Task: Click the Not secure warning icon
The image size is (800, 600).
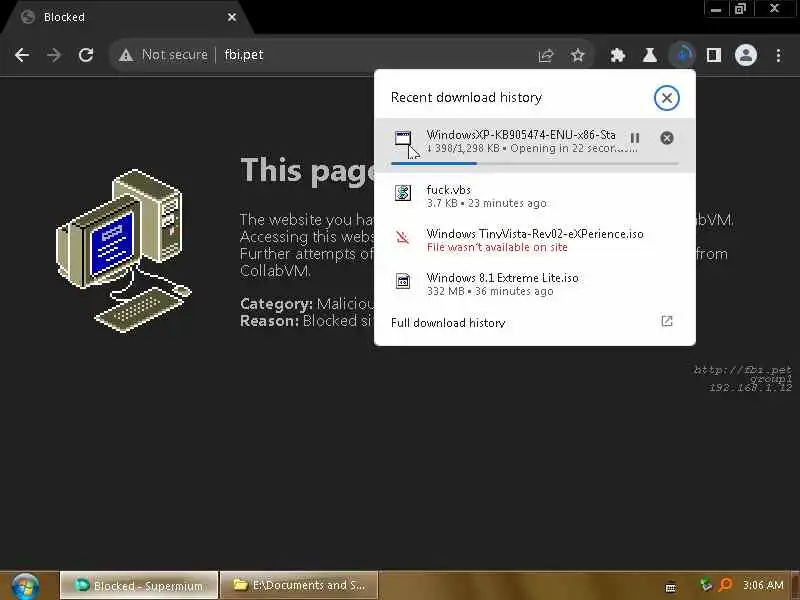Action: click(x=126, y=55)
